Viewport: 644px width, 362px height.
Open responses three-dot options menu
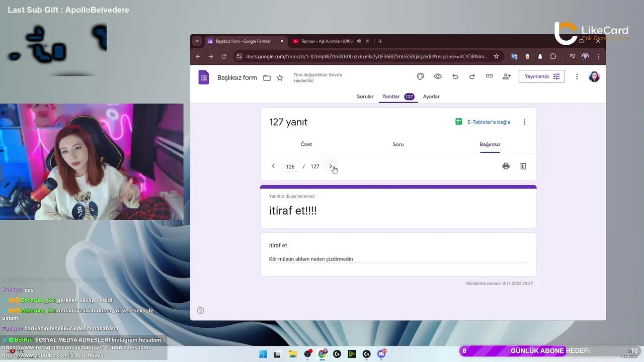[524, 122]
